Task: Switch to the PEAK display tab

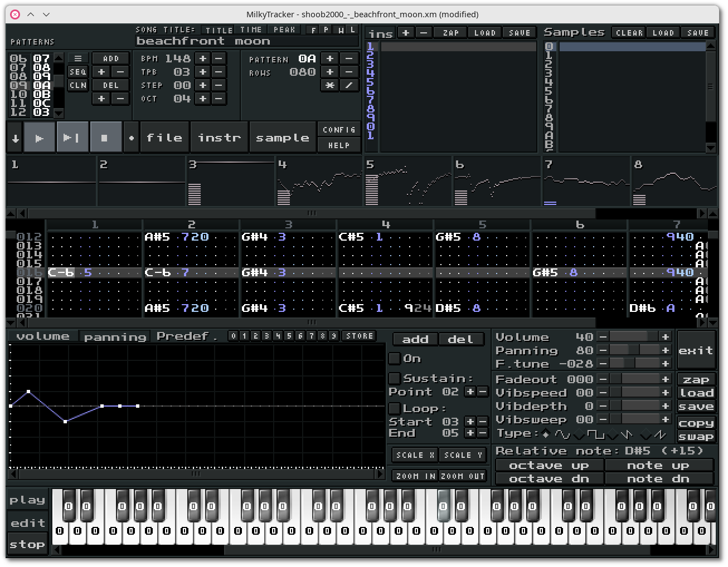Action: (284, 30)
